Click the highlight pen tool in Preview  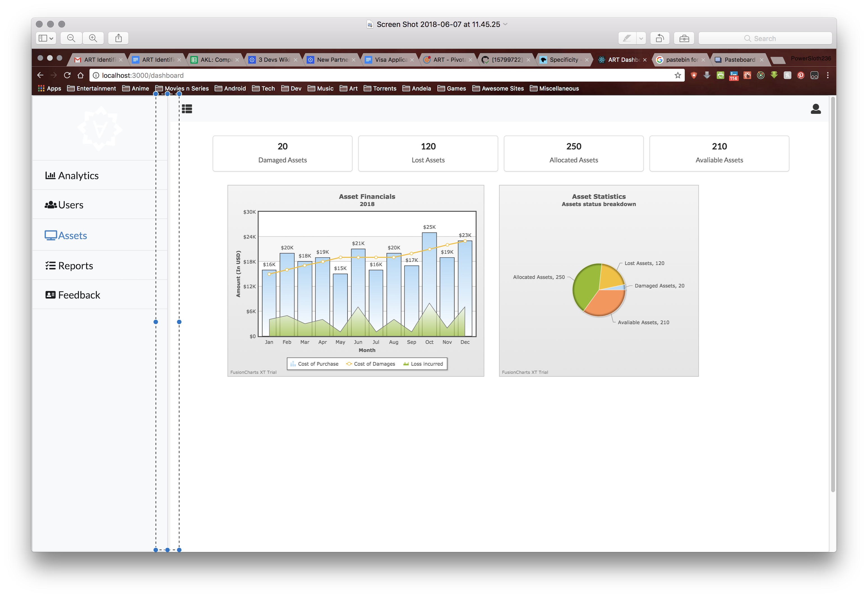coord(627,38)
